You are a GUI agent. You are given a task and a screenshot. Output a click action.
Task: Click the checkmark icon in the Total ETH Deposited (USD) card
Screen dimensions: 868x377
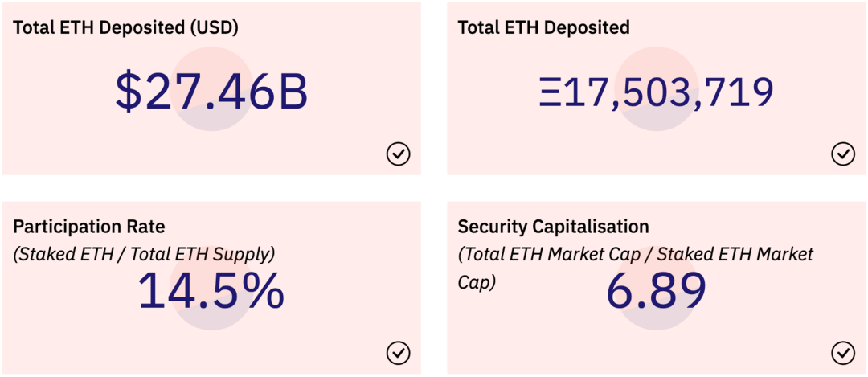pyautogui.click(x=399, y=153)
